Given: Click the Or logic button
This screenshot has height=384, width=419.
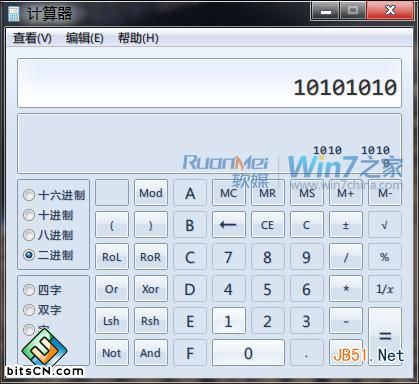Looking at the screenshot, I should (x=112, y=289).
